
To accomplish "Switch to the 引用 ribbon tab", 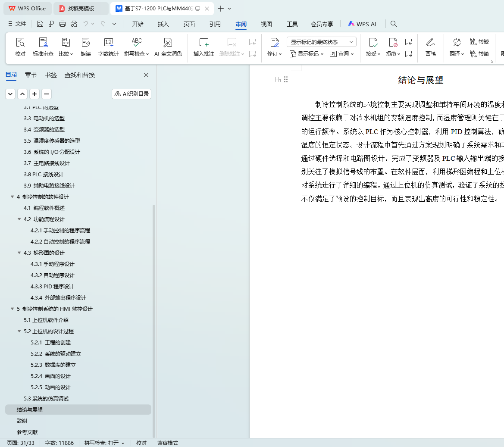I will [215, 24].
